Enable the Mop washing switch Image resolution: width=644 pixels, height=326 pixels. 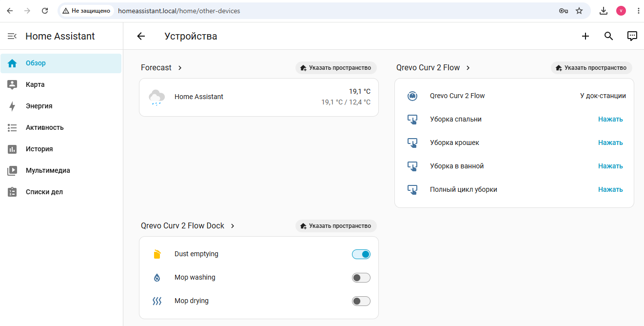pyautogui.click(x=361, y=278)
